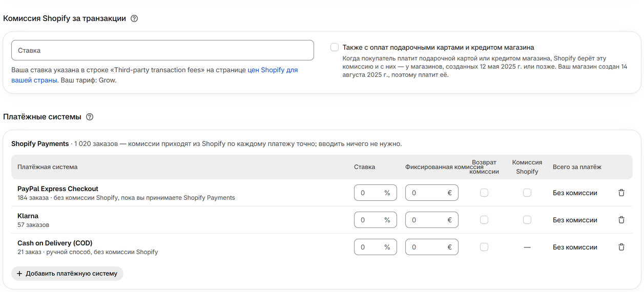Edit PayPal fixed fee euro field
The height and width of the screenshot is (292, 644).
coord(432,193)
